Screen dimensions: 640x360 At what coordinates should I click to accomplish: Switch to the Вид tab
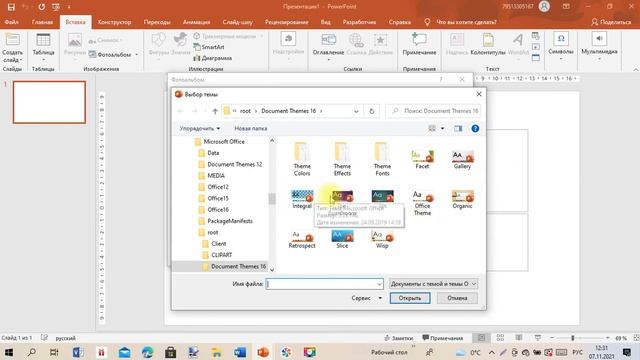(325, 22)
